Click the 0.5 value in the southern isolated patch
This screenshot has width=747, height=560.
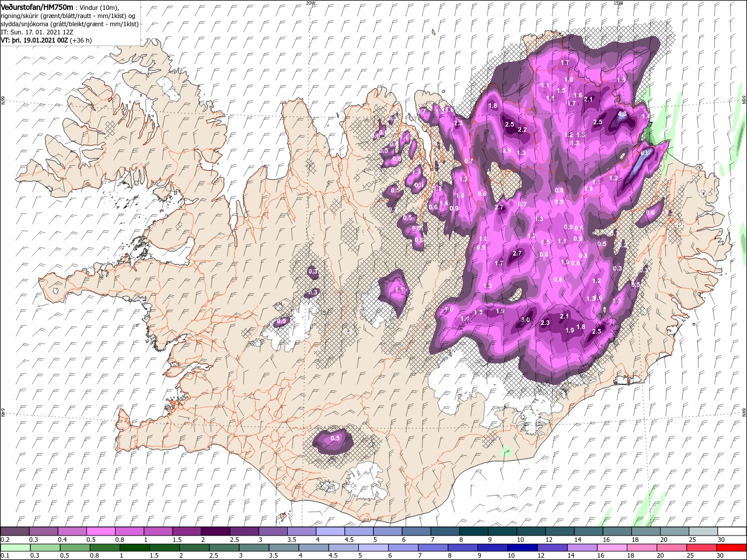335,438
